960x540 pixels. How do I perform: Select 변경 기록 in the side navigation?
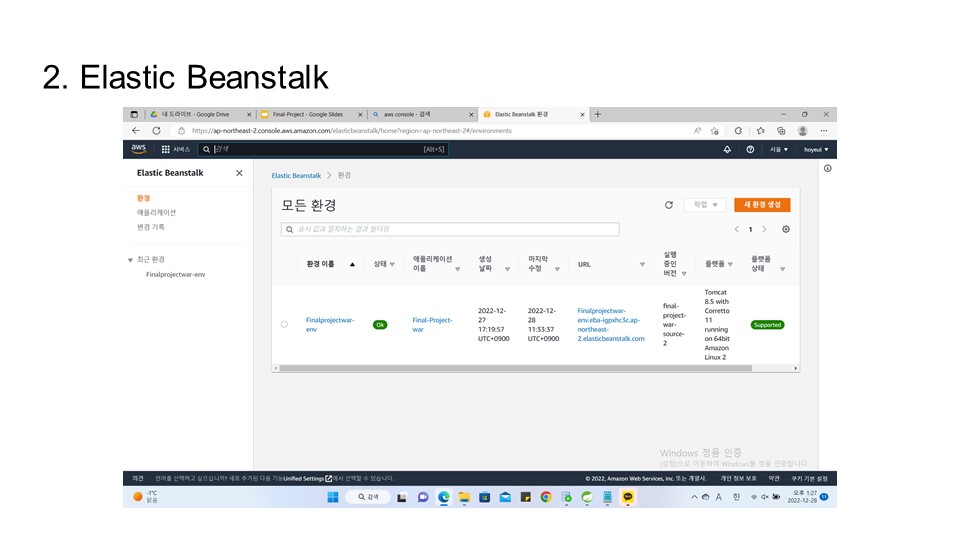(x=151, y=227)
